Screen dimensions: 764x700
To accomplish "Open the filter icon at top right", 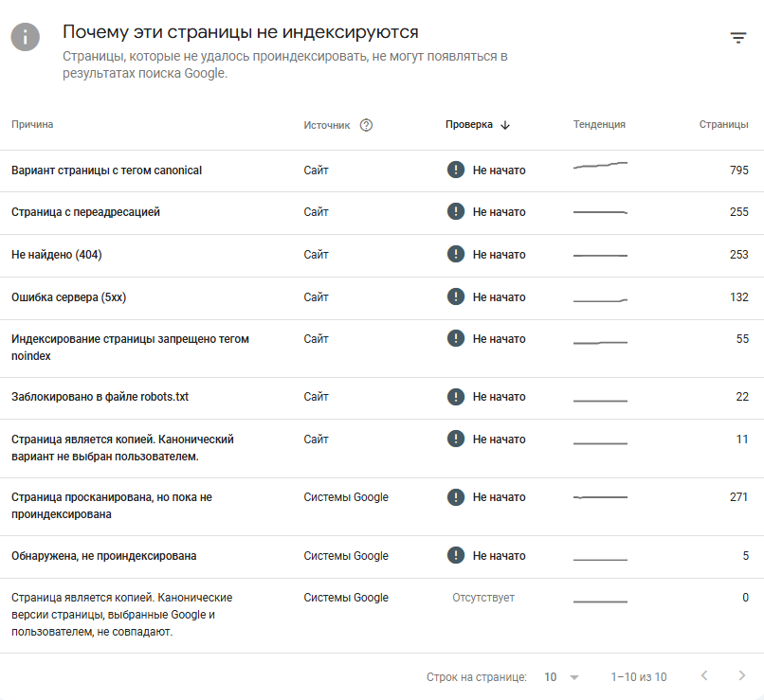I will pos(739,38).
